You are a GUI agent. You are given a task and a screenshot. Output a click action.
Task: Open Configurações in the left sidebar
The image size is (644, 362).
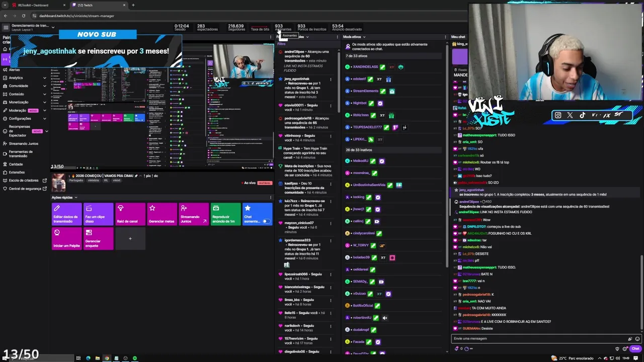click(24, 119)
